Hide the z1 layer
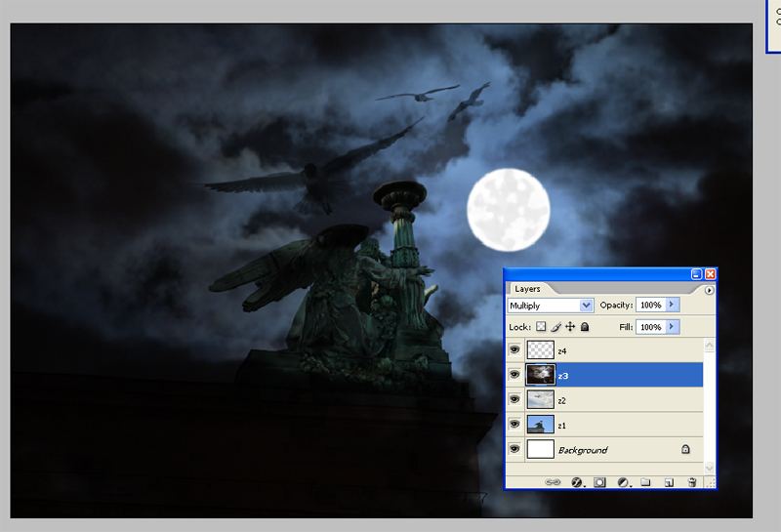The image size is (781, 532). click(x=514, y=425)
